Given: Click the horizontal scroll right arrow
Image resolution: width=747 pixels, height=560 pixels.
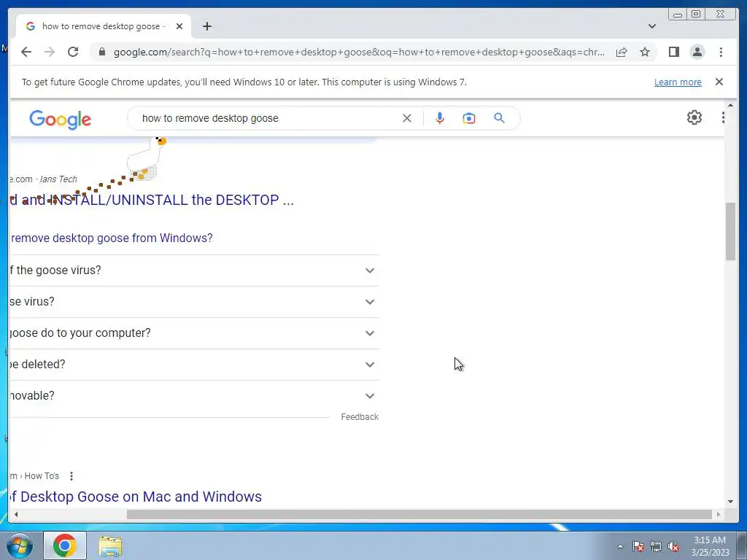Looking at the screenshot, I should click(719, 514).
